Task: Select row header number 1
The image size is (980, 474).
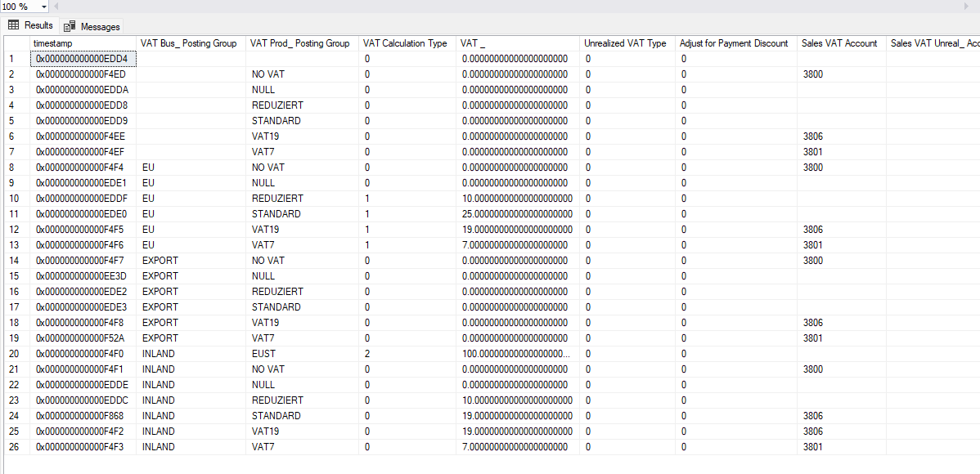Action: tap(17, 59)
